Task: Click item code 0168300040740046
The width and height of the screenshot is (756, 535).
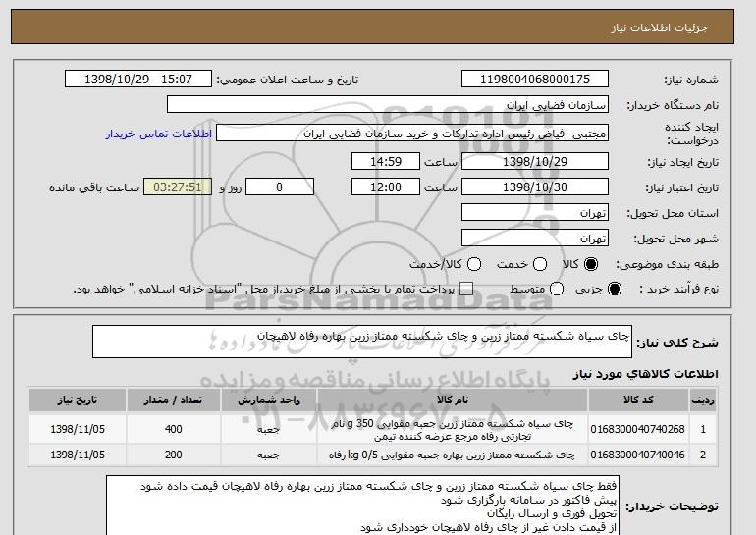Action: 637,455
